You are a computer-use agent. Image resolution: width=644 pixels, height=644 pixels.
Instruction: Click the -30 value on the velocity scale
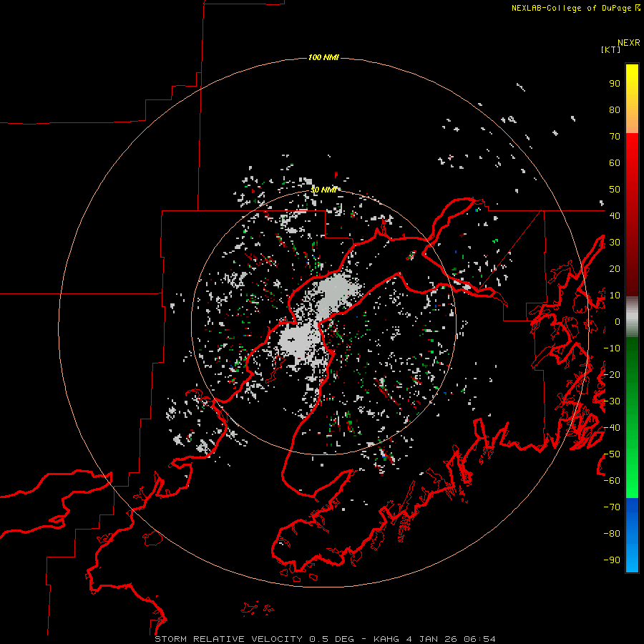pyautogui.click(x=612, y=401)
